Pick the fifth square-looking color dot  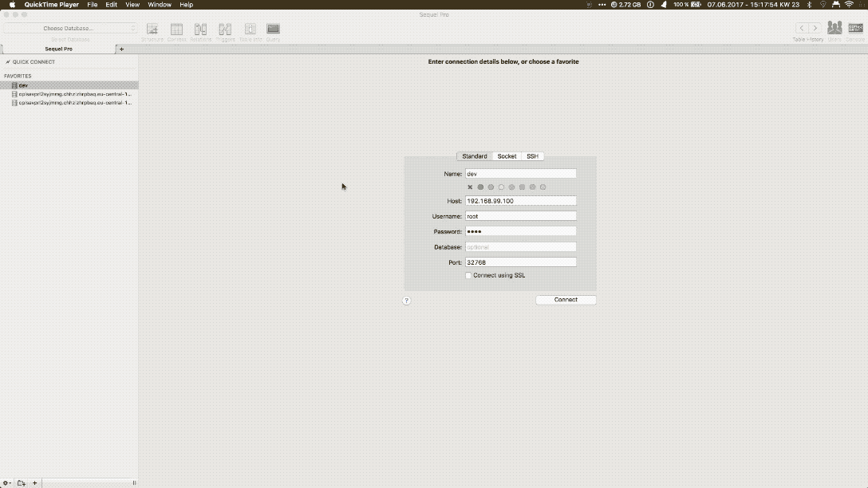pos(522,187)
